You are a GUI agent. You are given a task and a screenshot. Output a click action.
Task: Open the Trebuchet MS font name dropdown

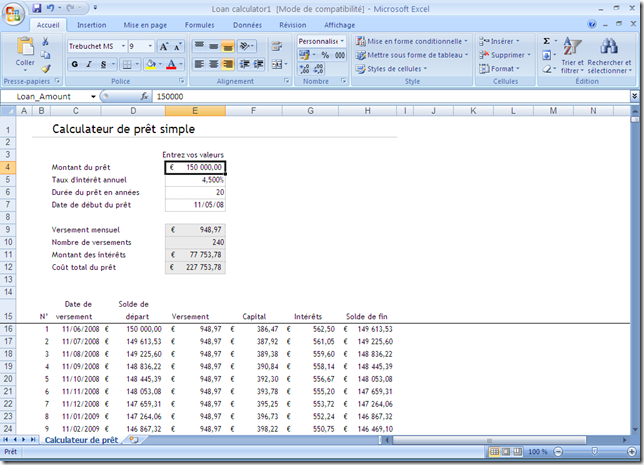click(122, 46)
